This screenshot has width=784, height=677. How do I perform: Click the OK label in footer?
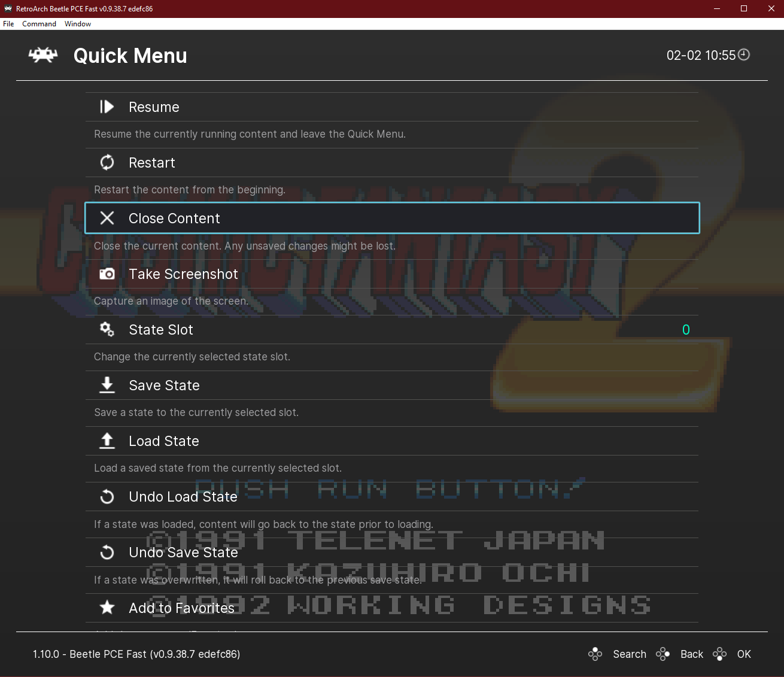coord(744,654)
